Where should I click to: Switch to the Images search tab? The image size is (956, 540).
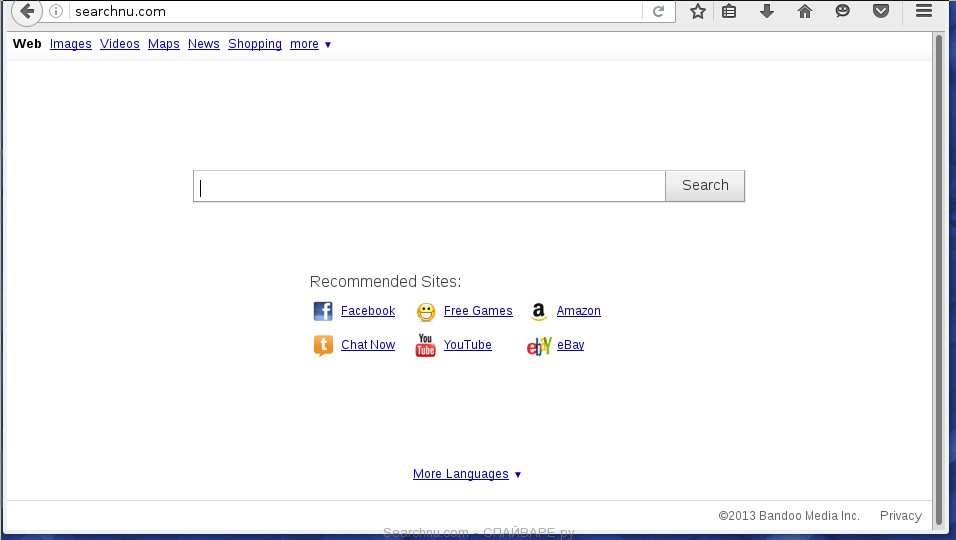point(70,44)
